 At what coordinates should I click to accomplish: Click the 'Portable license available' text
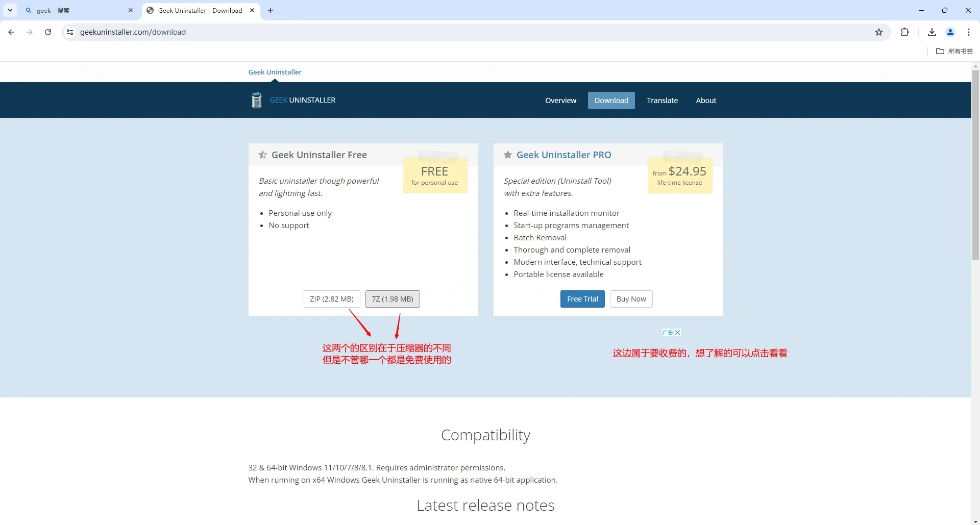(558, 274)
